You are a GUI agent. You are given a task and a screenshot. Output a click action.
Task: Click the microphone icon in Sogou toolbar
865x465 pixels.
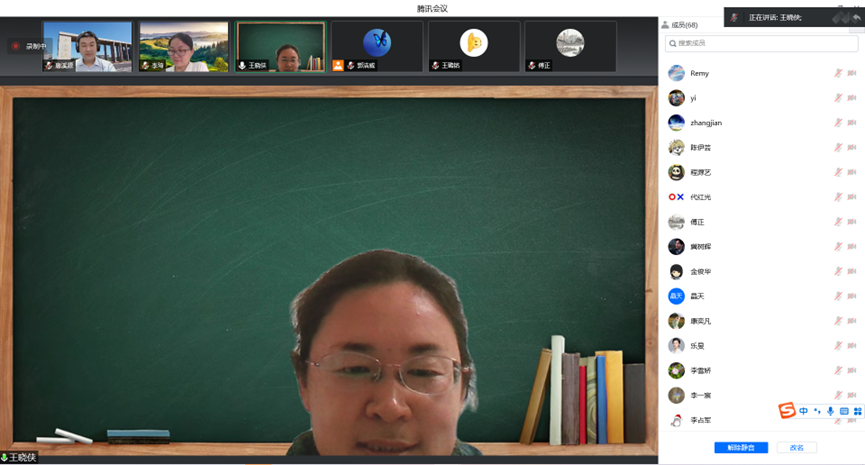pyautogui.click(x=830, y=411)
